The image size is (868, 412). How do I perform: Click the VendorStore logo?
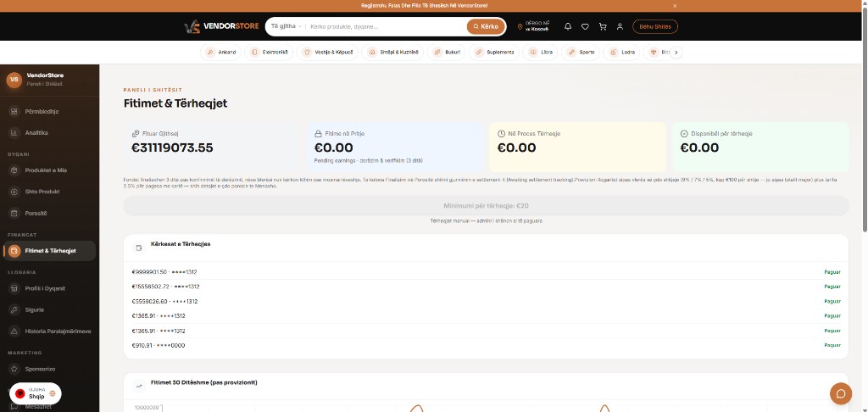click(221, 26)
